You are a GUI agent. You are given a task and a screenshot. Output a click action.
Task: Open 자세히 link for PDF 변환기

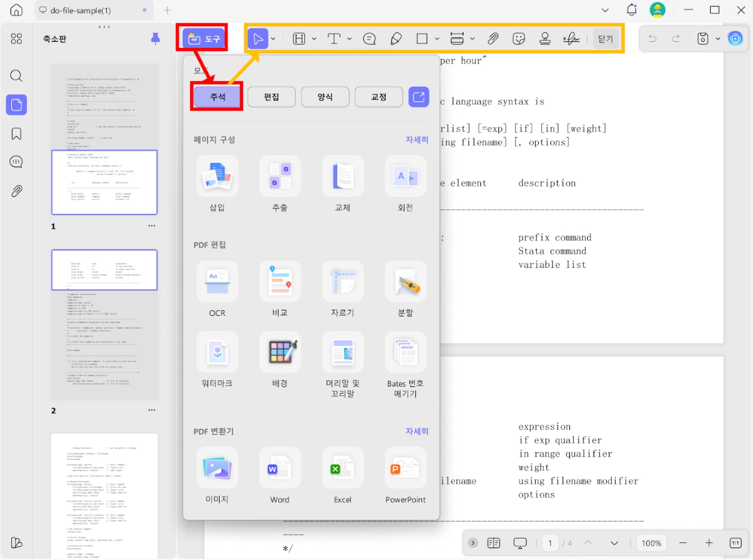point(417,432)
